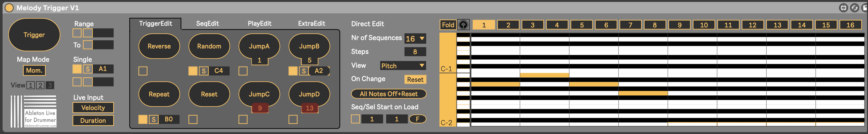
Task: Toggle the Seq/Sel Start on Load checkbox
Action: [x=355, y=119]
